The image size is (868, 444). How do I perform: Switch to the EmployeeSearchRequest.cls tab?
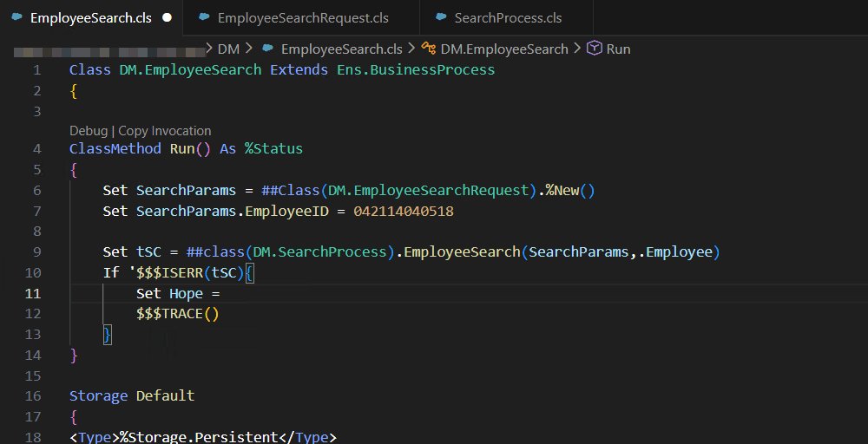[303, 17]
